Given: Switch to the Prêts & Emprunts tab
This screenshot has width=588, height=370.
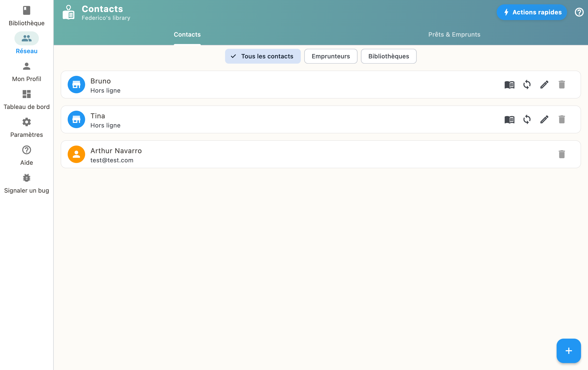Looking at the screenshot, I should [x=454, y=34].
